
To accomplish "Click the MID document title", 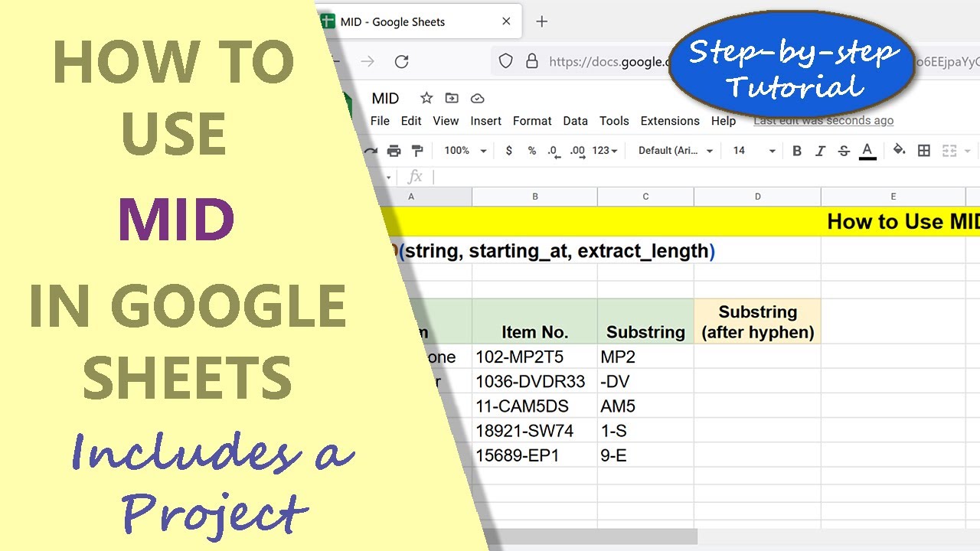I will 385,98.
